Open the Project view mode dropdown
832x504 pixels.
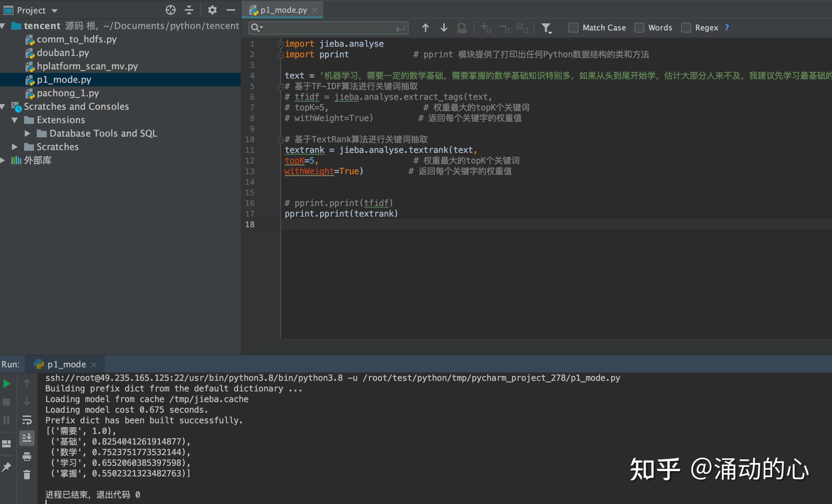tap(54, 10)
